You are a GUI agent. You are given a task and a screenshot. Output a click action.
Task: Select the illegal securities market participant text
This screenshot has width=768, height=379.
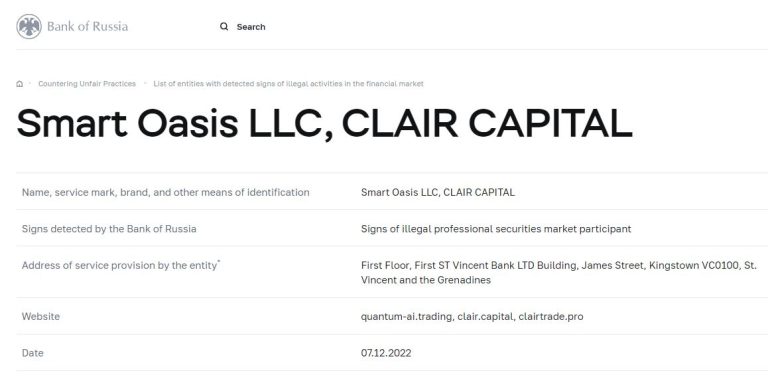[x=496, y=229]
